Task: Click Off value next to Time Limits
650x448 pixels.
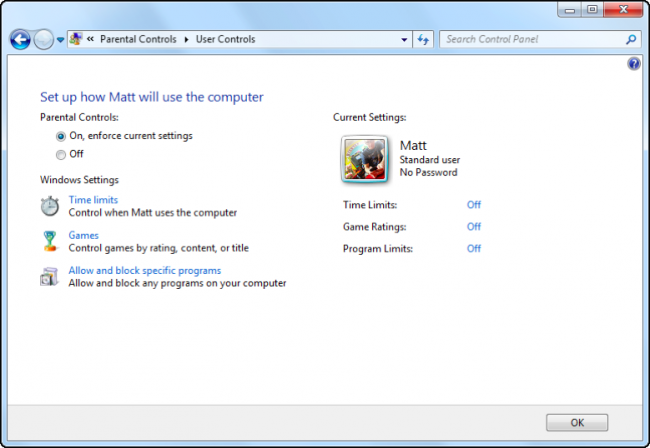Action: (474, 205)
